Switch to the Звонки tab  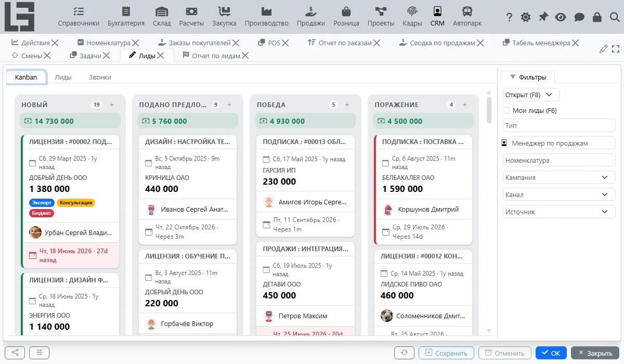(x=100, y=77)
